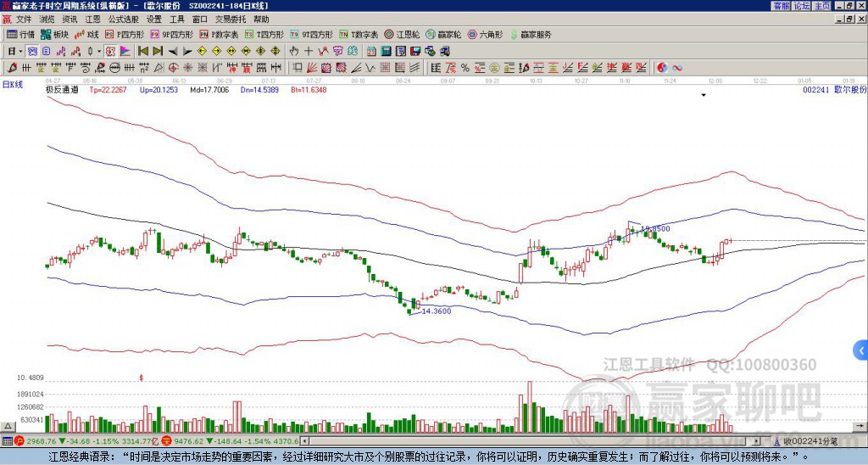Select the red pencil drawing tool

point(12,68)
